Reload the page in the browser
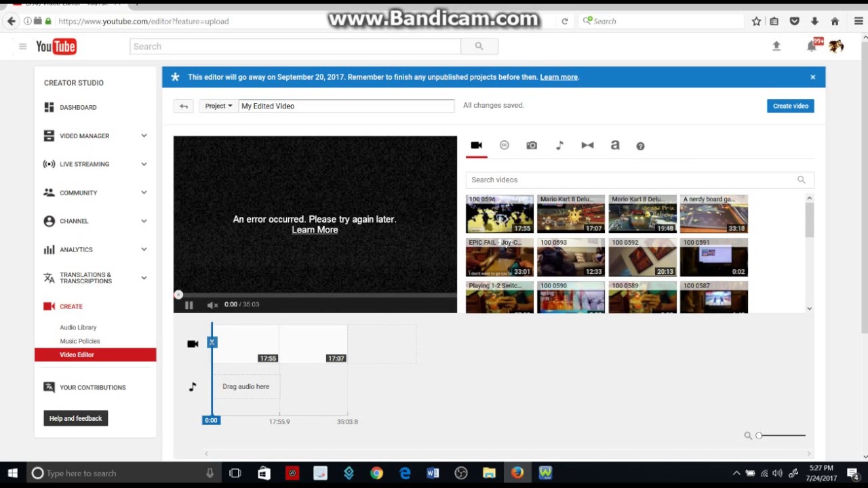Image resolution: width=868 pixels, height=488 pixels. (x=564, y=21)
